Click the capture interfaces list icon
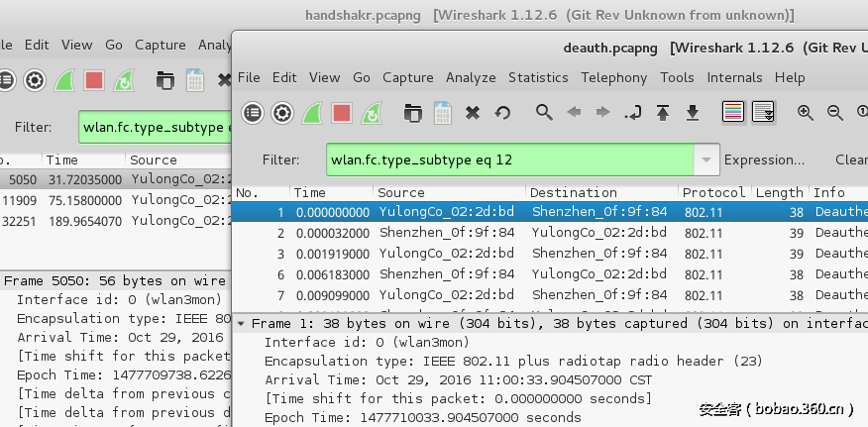The image size is (868, 427). click(x=253, y=113)
